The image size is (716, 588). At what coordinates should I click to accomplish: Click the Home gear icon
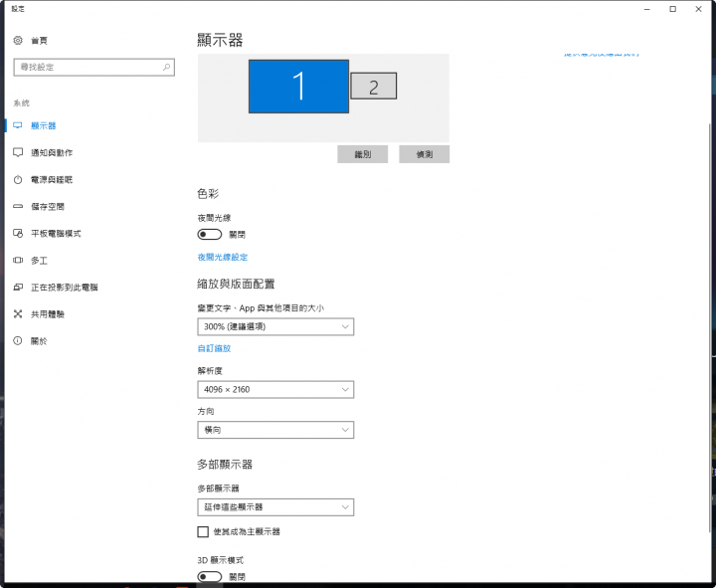pyautogui.click(x=18, y=41)
